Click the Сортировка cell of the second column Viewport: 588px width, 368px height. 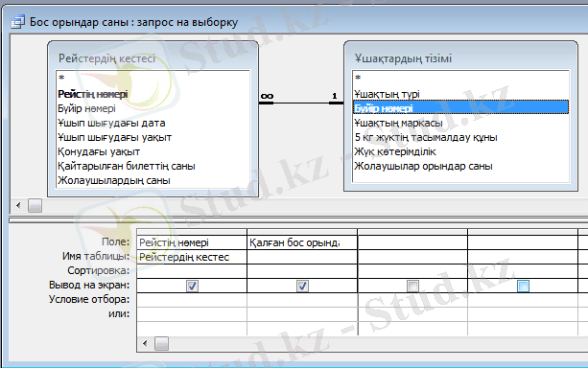pos(302,271)
